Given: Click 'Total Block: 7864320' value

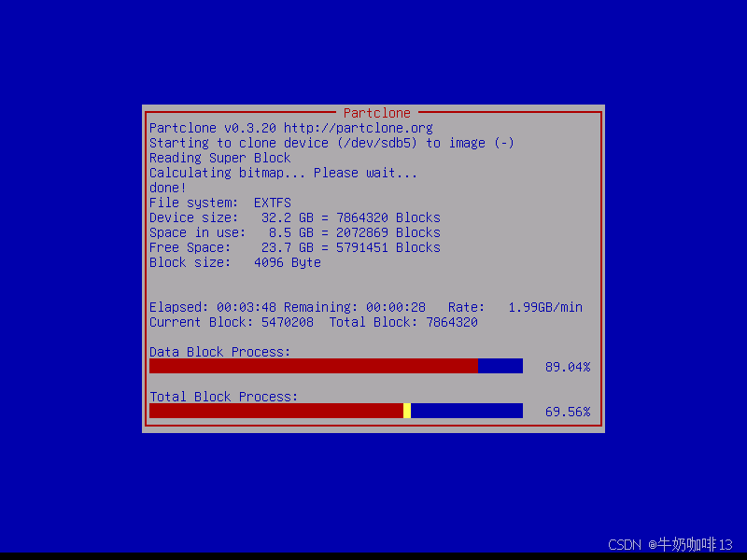Looking at the screenshot, I should 403,322.
